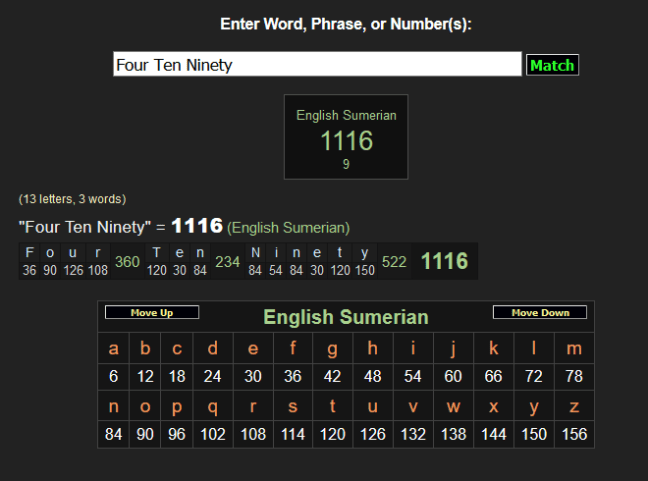Click the Move Down button
The image size is (648, 481).
540,313
